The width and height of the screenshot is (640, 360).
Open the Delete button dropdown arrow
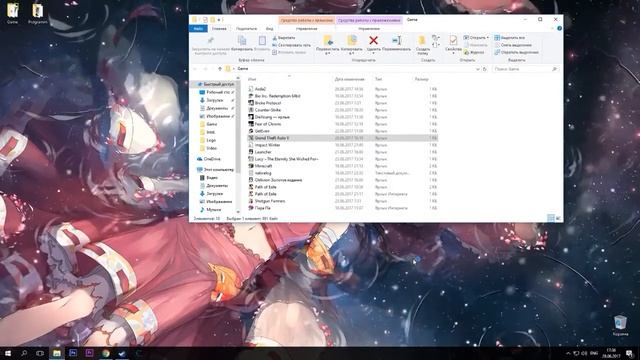(373, 54)
